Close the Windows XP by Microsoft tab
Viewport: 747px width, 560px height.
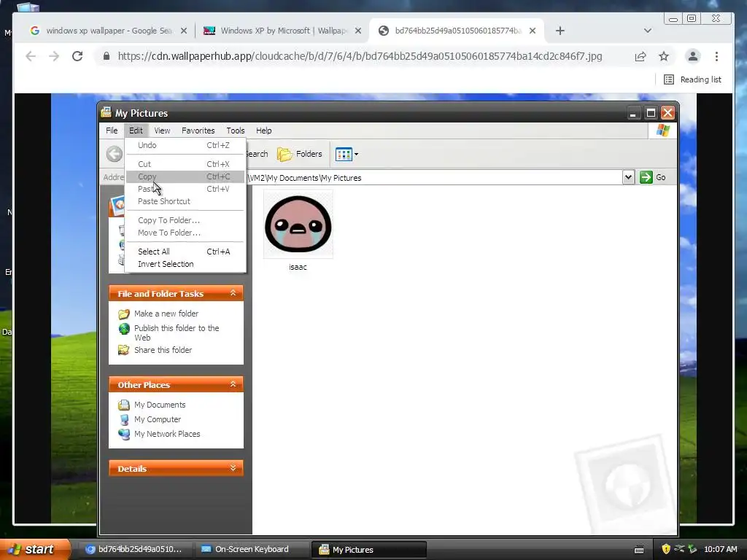358,31
